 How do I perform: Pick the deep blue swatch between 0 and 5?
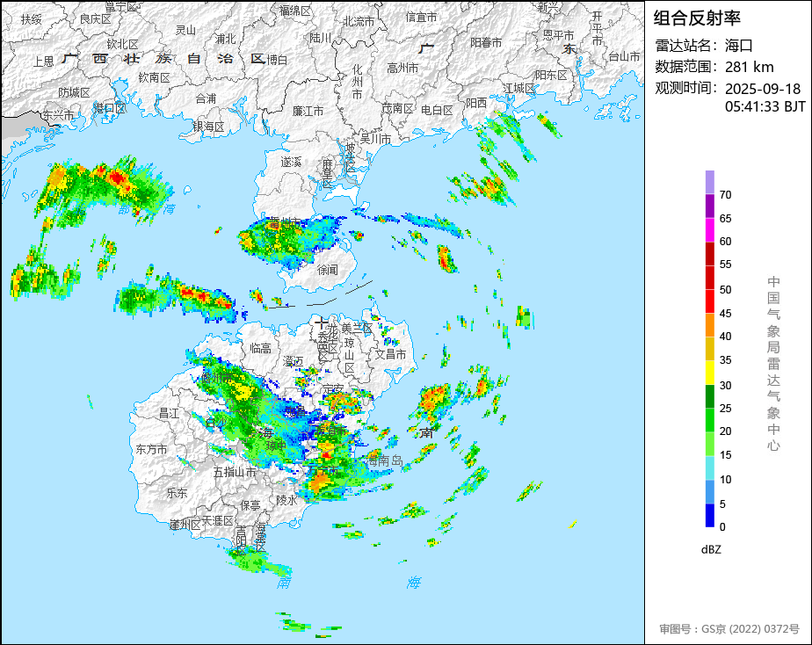coord(710,516)
